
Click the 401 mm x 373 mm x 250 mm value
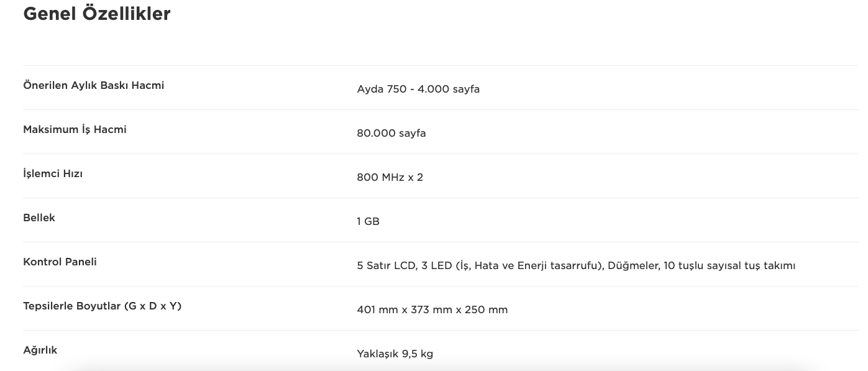point(432,309)
